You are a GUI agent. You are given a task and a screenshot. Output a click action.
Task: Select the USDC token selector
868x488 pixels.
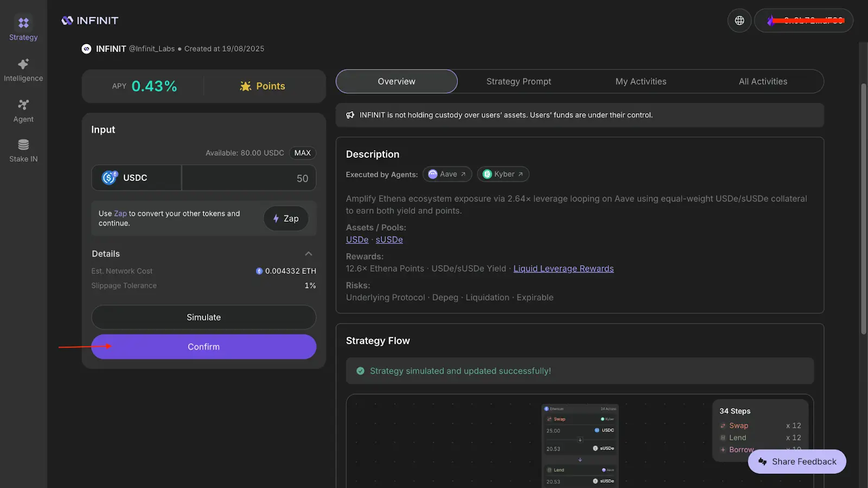(136, 178)
